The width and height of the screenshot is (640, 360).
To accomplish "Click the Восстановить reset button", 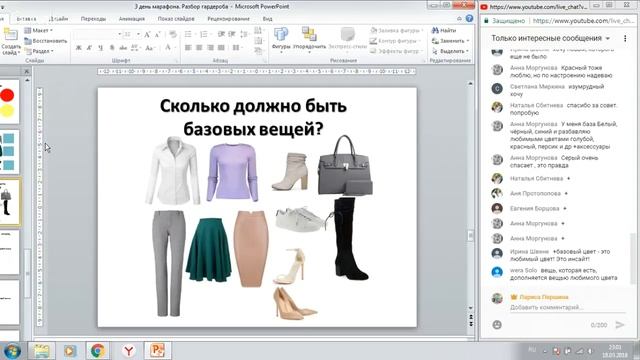I will click(46, 41).
